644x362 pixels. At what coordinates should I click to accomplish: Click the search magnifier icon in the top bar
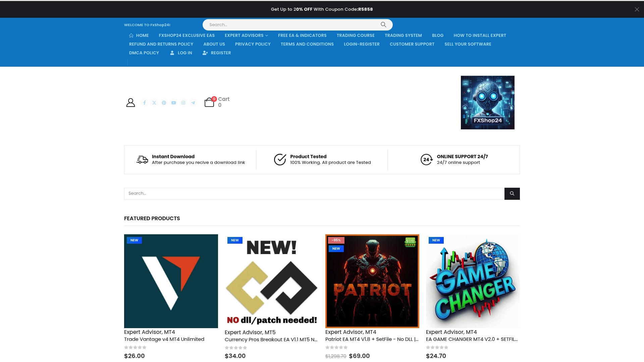tap(383, 24)
